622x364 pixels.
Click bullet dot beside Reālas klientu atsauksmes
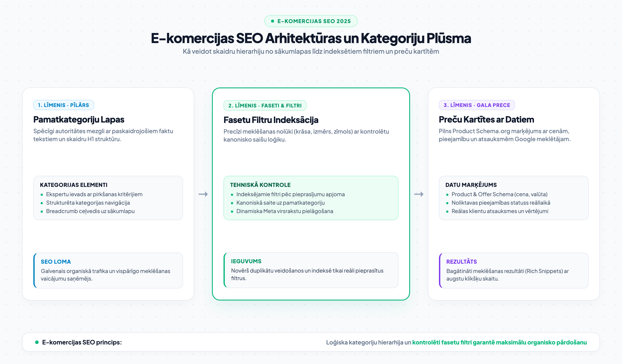point(447,212)
